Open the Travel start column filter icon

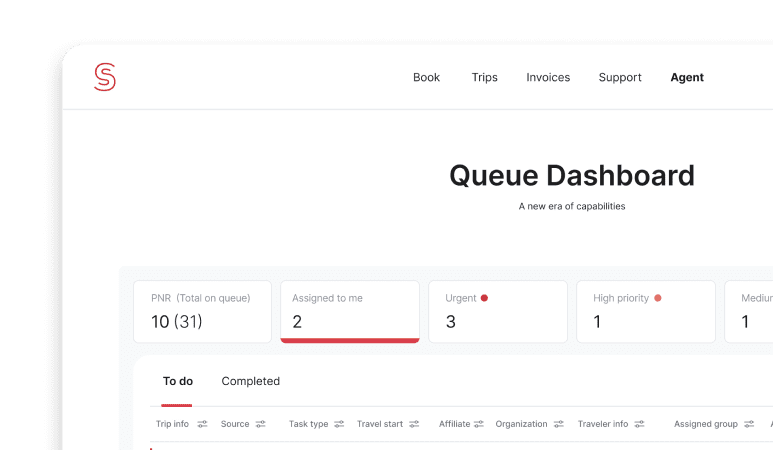click(414, 424)
